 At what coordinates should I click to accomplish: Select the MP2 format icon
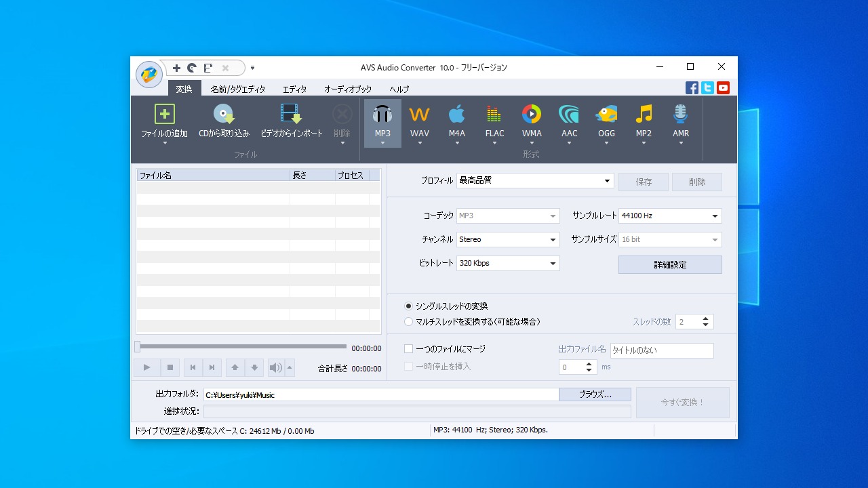click(x=644, y=114)
